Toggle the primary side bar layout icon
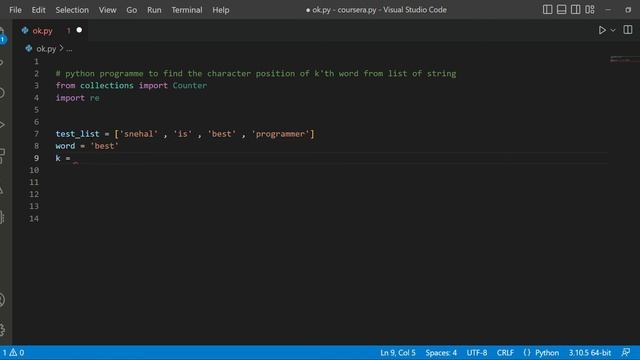 pos(547,9)
